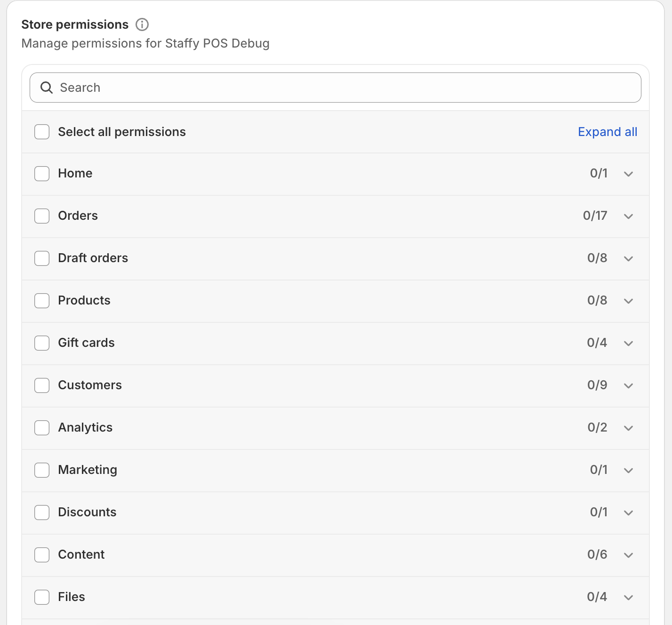This screenshot has height=625, width=672.
Task: Expand the Content row chevron
Action: click(628, 555)
